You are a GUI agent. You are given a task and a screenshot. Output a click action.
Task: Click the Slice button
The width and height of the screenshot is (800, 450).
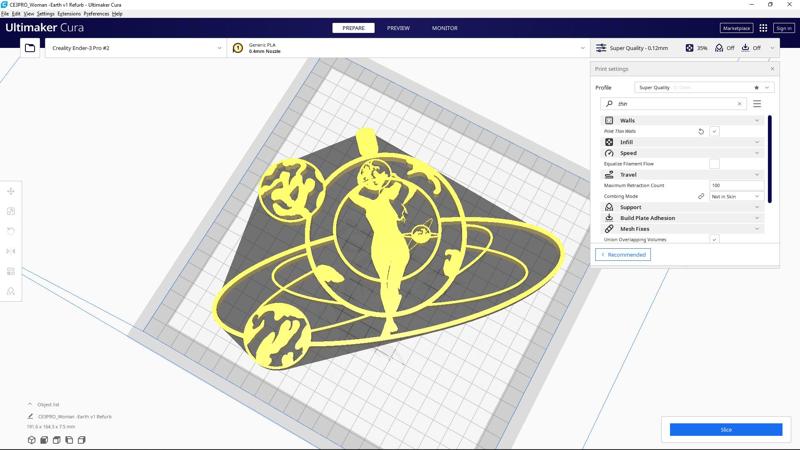(x=726, y=430)
